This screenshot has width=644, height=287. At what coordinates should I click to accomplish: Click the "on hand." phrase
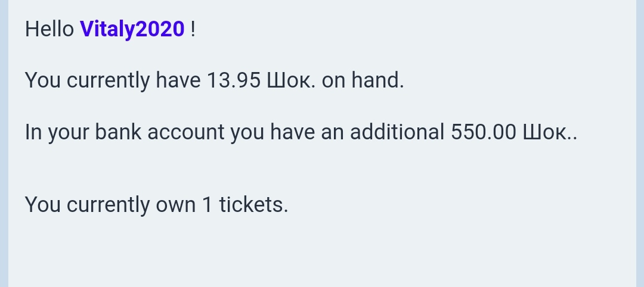pyautogui.click(x=363, y=80)
